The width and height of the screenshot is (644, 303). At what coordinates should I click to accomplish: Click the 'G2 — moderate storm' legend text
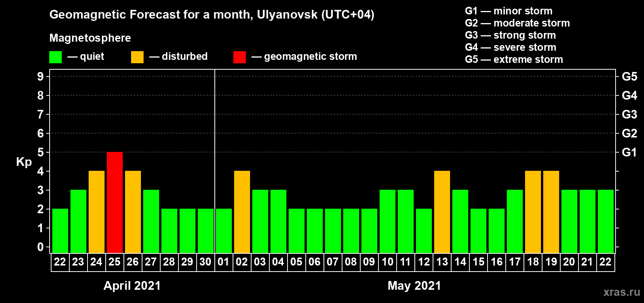[517, 23]
